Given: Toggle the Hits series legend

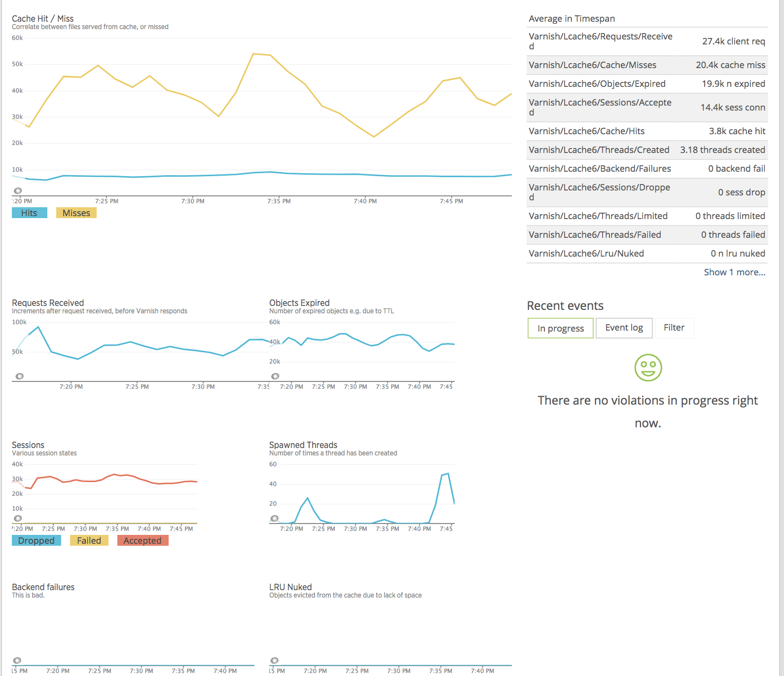Looking at the screenshot, I should 30,213.
